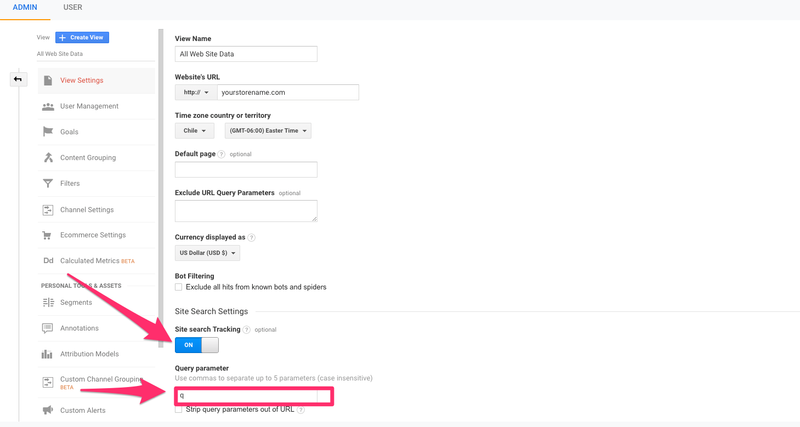Switch to the ADMIN tab

[x=24, y=8]
